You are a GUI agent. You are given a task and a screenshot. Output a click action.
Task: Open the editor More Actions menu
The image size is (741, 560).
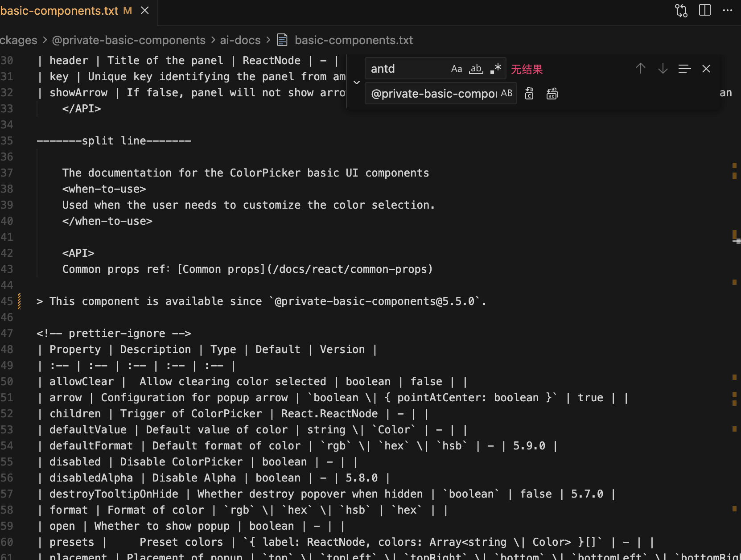coord(728,10)
